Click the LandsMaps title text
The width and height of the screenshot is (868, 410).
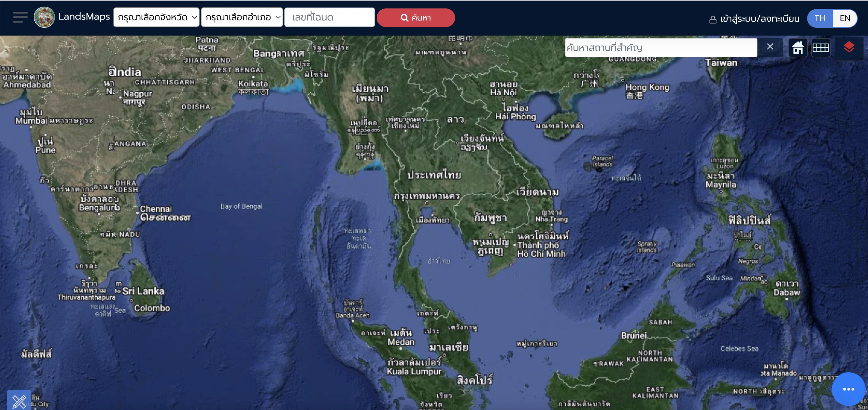click(84, 17)
